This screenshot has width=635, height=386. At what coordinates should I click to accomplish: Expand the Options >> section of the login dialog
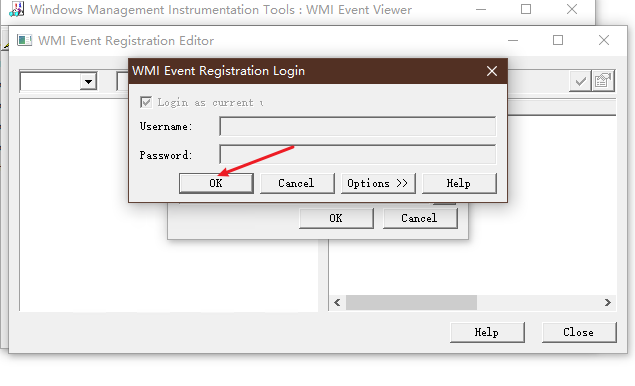point(378,183)
